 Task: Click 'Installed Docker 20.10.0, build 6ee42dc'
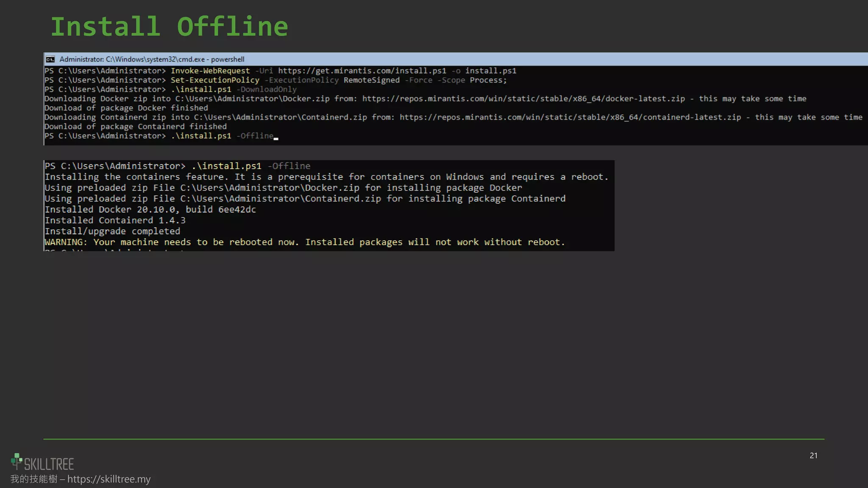150,210
